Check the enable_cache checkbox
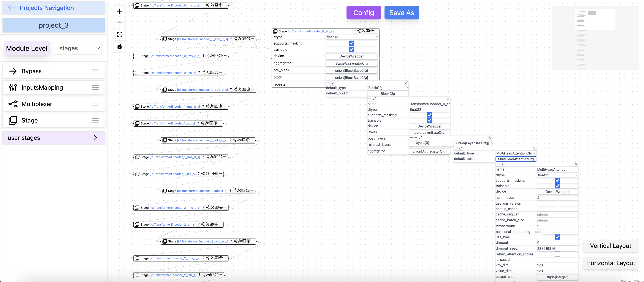 tap(557, 209)
